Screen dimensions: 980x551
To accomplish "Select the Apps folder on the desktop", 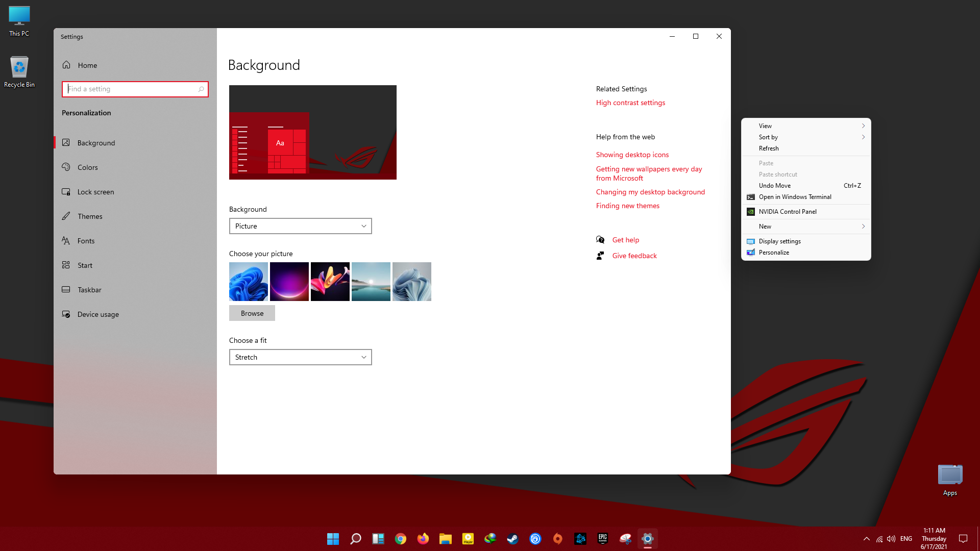I will pos(950,480).
